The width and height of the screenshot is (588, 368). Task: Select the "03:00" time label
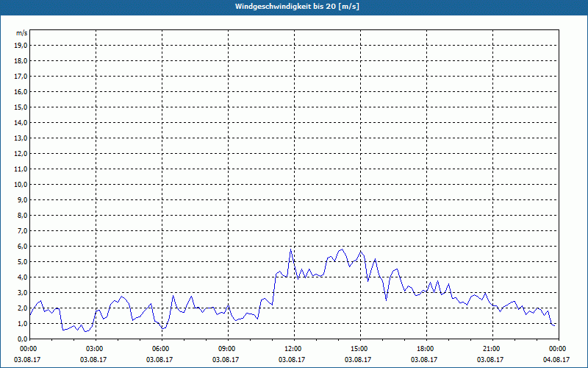point(96,349)
